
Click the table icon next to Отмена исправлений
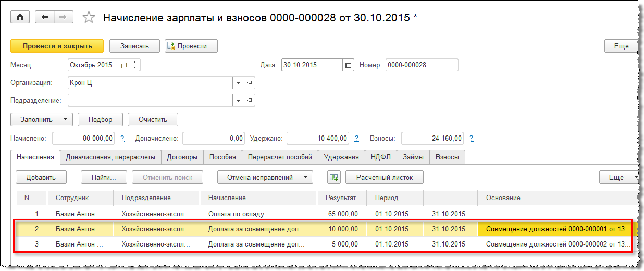(x=333, y=177)
